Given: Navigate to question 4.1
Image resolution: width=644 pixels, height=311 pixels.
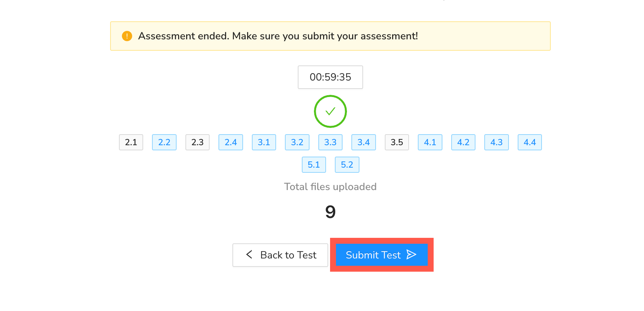Looking at the screenshot, I should (430, 142).
